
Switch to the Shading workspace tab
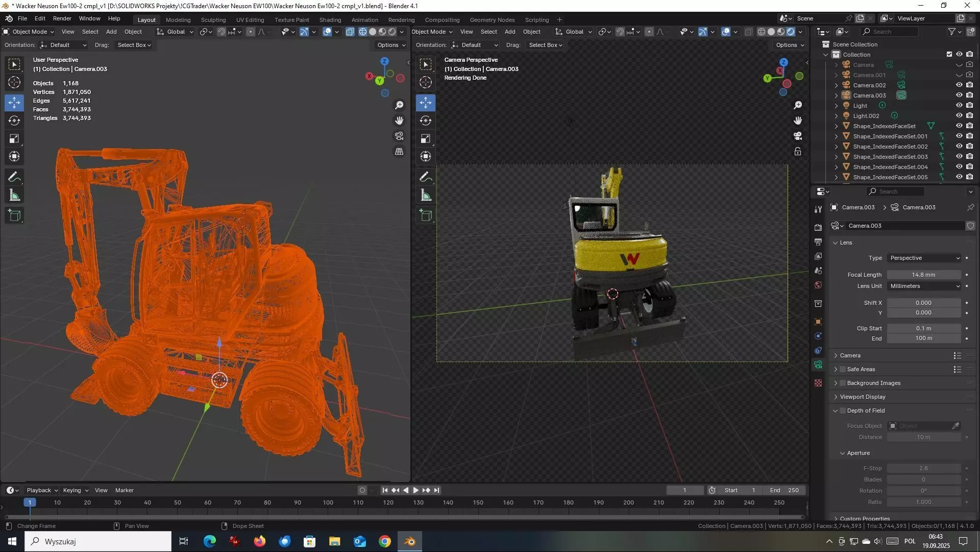(330, 20)
